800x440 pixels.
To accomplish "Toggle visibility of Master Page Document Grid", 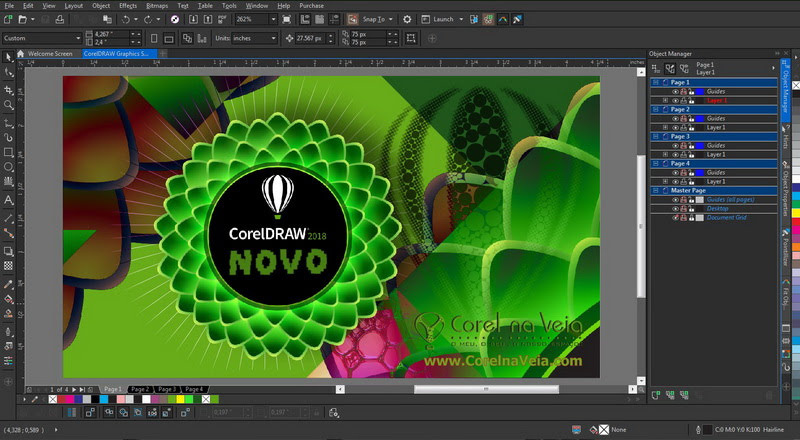I will tap(675, 217).
